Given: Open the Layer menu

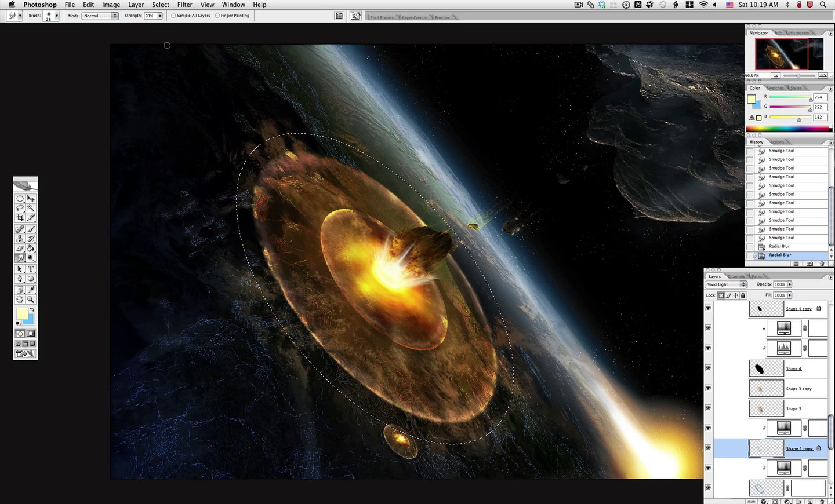Looking at the screenshot, I should [136, 5].
